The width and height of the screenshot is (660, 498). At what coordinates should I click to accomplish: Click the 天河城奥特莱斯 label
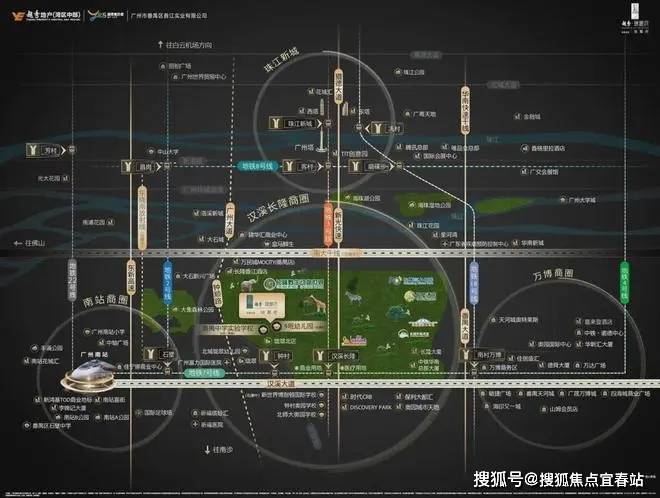tap(519, 320)
